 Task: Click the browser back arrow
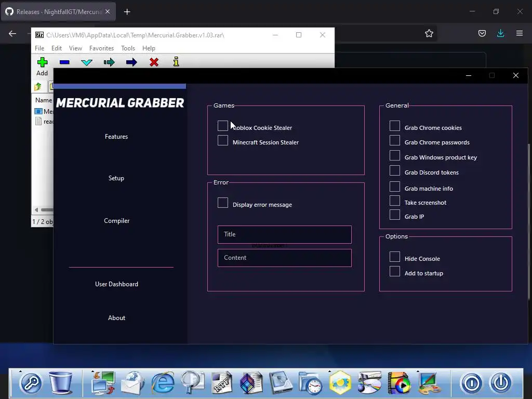click(12, 33)
